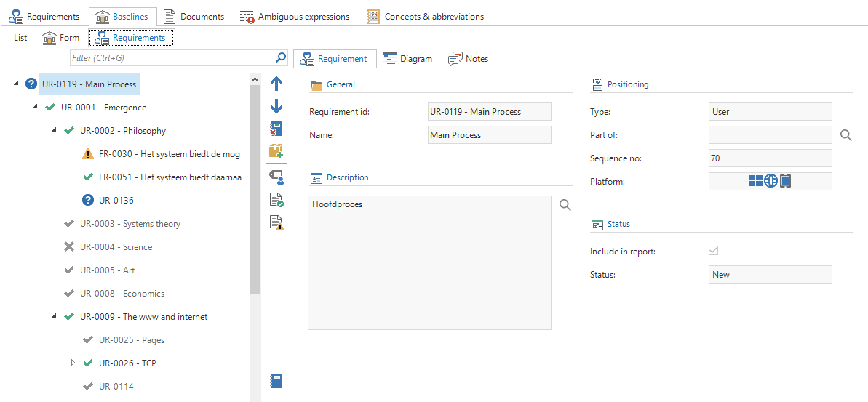Screen dimensions: 868x402
Task: Click the document with green check icon
Action: click(276, 199)
